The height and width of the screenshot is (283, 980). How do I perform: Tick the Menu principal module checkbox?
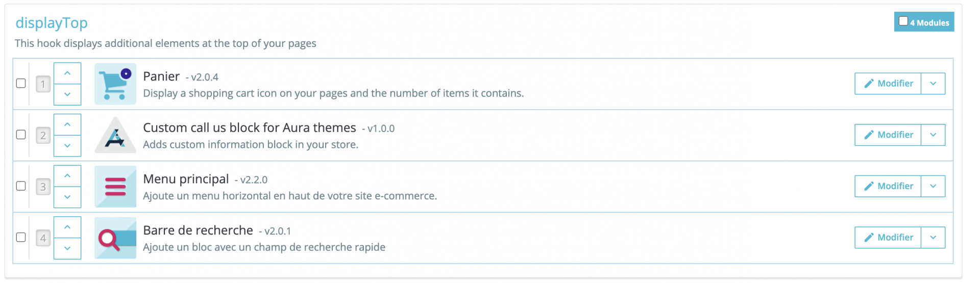21,186
